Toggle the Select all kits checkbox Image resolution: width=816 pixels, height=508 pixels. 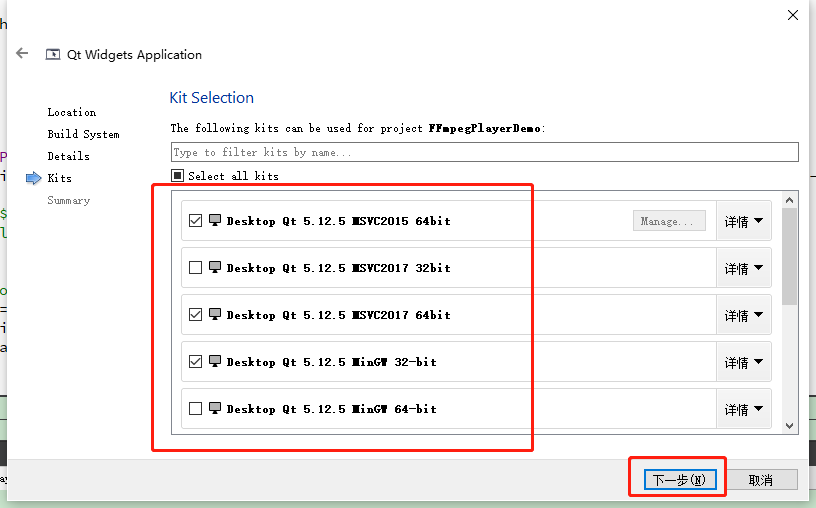pyautogui.click(x=177, y=176)
